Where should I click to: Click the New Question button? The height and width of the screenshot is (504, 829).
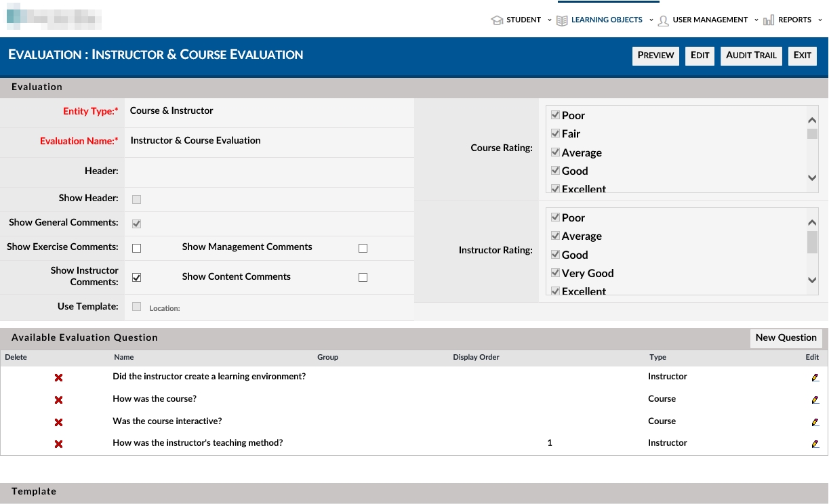tap(786, 338)
